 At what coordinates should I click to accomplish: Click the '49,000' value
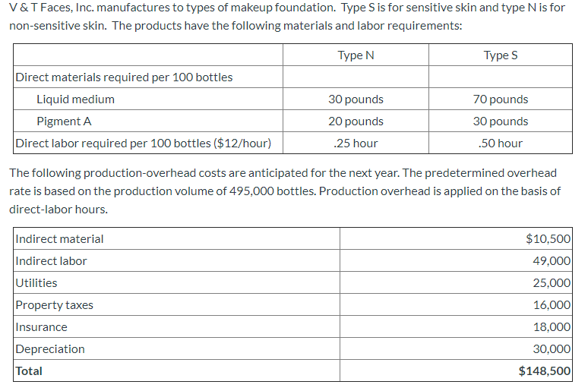pyautogui.click(x=552, y=261)
